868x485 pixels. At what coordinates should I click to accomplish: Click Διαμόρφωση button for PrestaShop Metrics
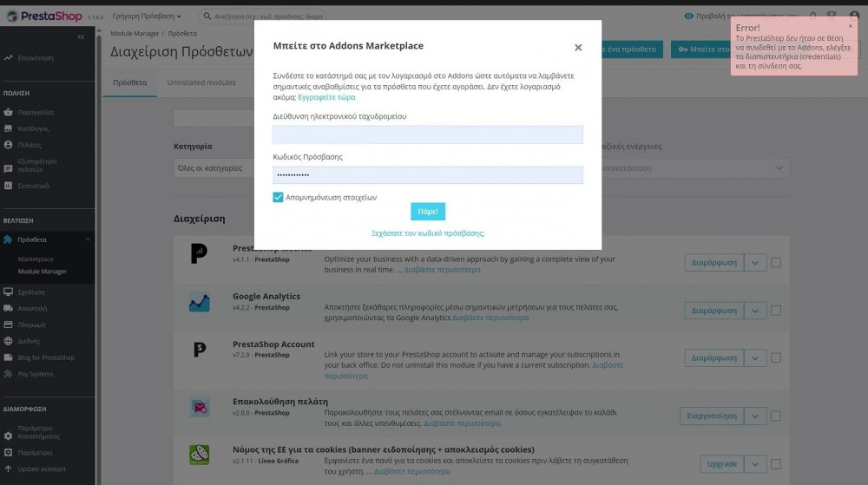click(714, 263)
